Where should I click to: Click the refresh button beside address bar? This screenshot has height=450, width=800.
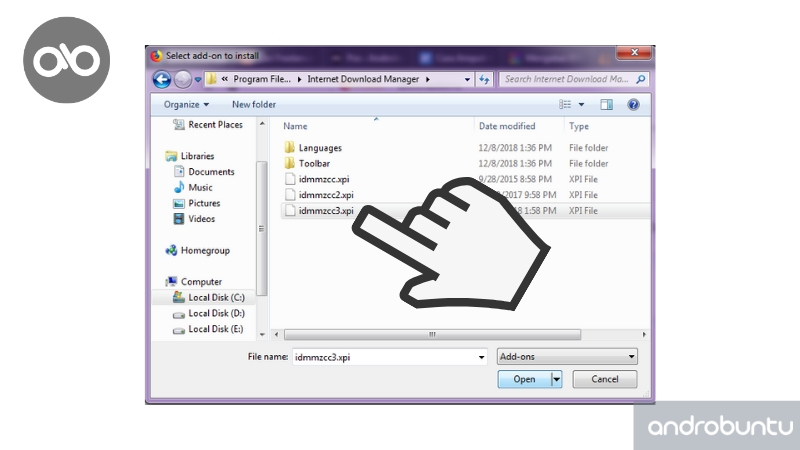click(484, 79)
